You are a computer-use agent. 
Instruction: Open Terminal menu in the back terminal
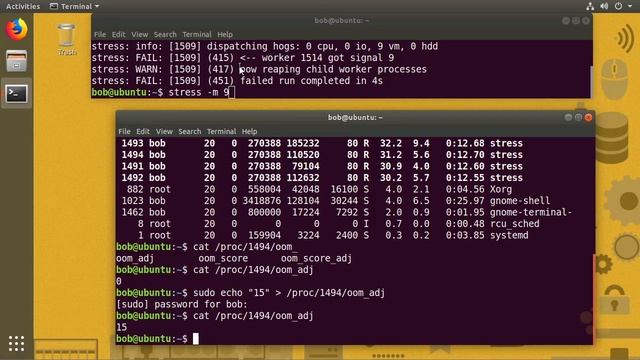tap(197, 35)
